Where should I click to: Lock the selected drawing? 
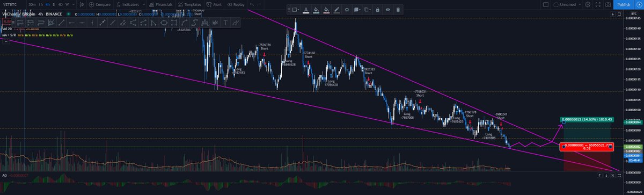(x=378, y=10)
